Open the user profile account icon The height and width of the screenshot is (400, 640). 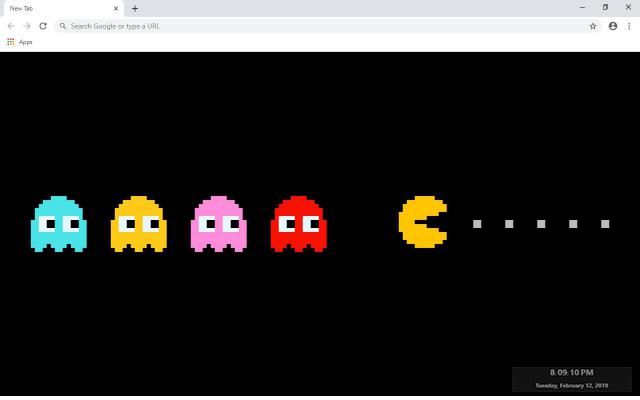click(x=613, y=26)
